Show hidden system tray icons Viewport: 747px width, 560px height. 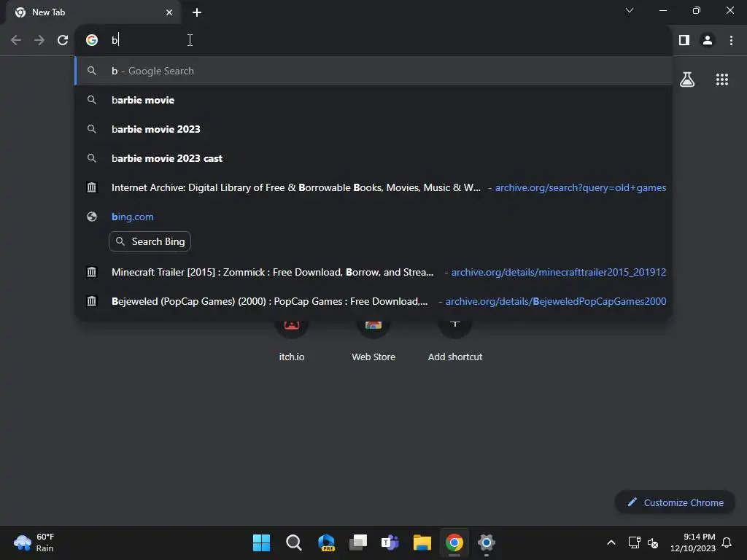(x=611, y=542)
